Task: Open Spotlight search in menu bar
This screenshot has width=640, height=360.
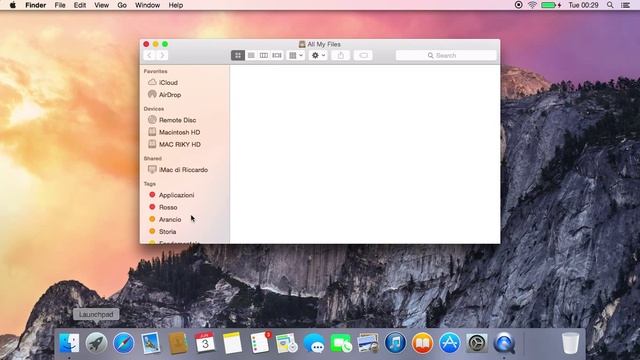Action: [x=610, y=5]
